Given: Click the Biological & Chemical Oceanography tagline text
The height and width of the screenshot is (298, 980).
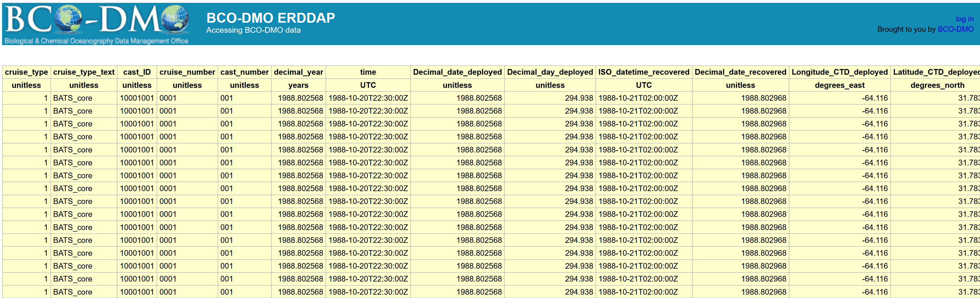Looking at the screenshot, I should pyautogui.click(x=96, y=41).
